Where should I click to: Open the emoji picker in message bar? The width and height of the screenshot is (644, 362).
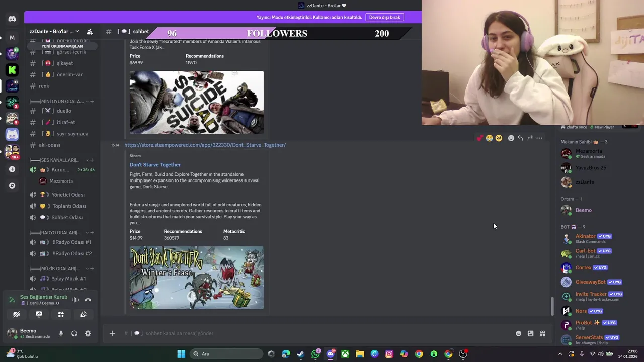click(518, 333)
